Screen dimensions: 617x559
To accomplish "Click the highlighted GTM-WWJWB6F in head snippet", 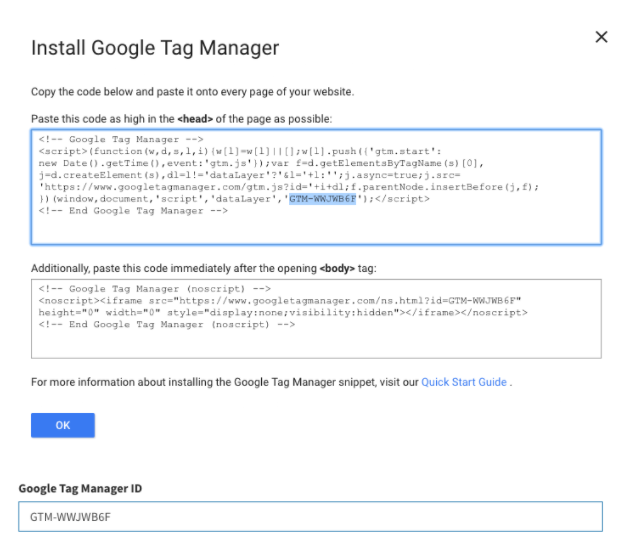I will click(x=323, y=199).
